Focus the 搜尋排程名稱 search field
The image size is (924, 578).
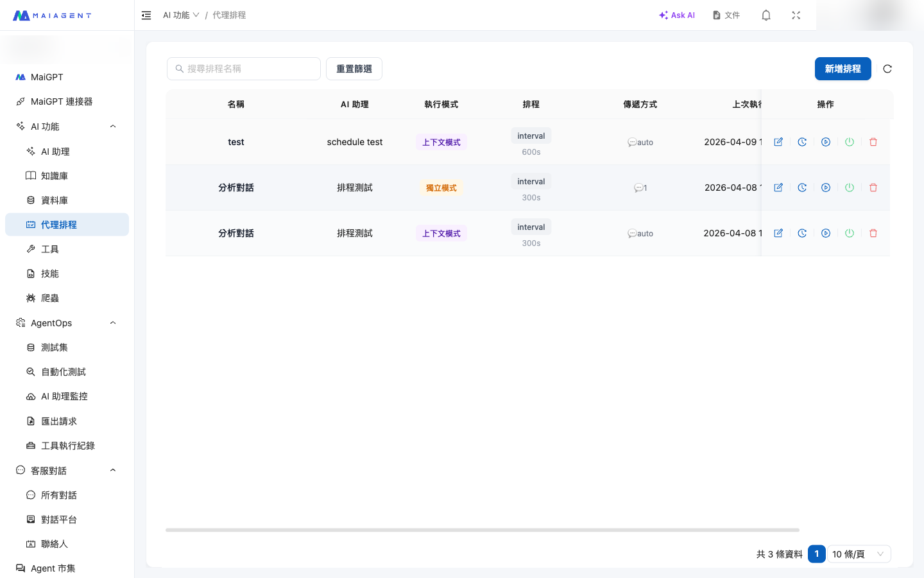[244, 69]
